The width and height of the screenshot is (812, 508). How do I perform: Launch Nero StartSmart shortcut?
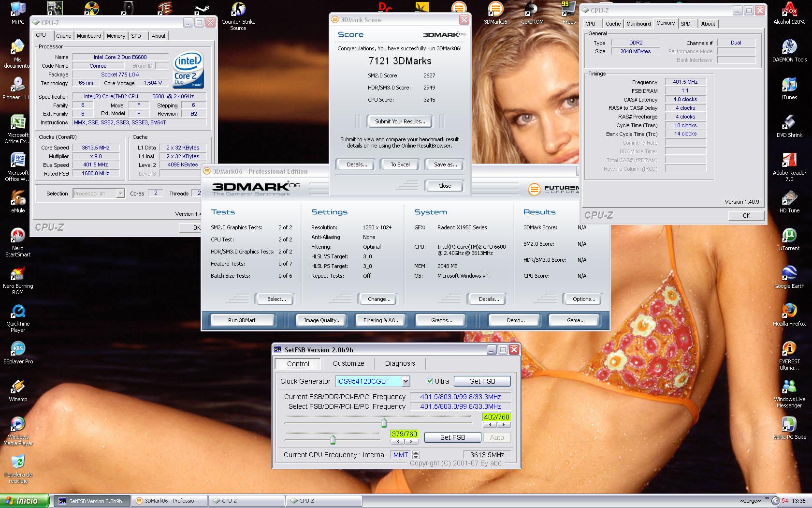pos(18,242)
